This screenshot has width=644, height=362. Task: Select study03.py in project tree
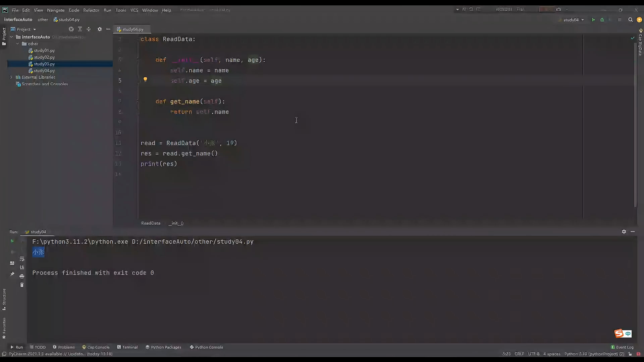pos(44,64)
